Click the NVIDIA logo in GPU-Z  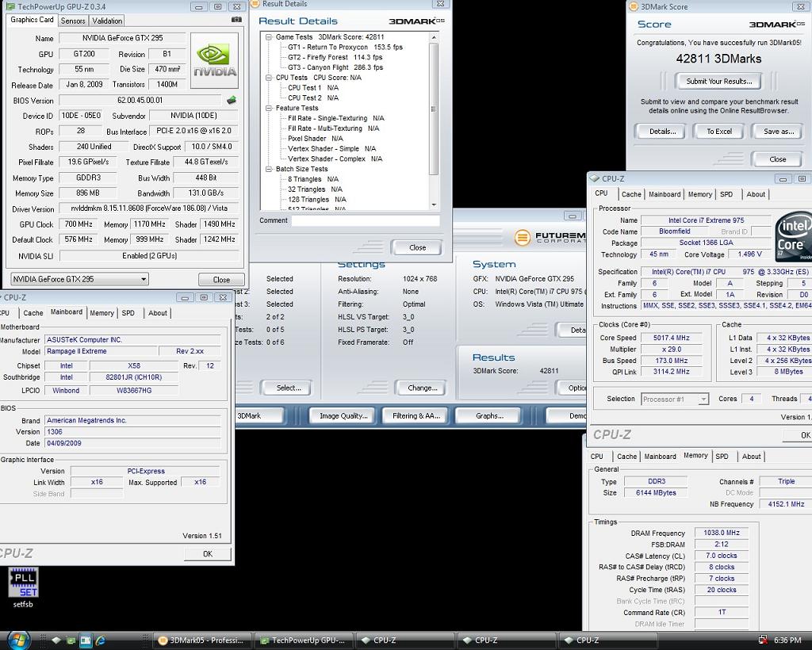point(214,60)
